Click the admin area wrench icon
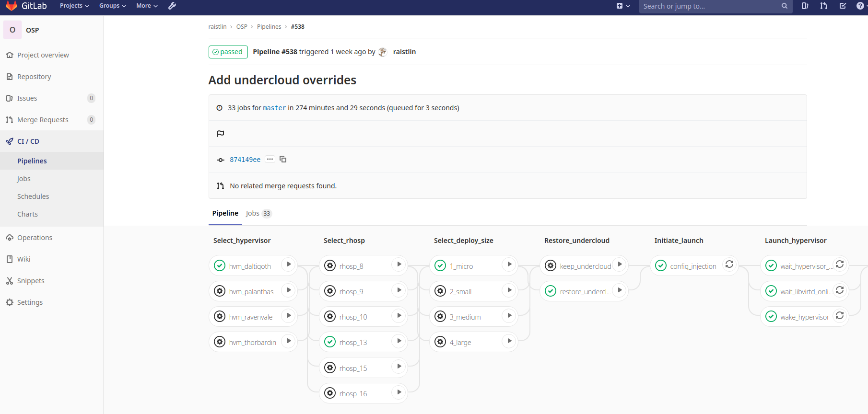 tap(172, 6)
